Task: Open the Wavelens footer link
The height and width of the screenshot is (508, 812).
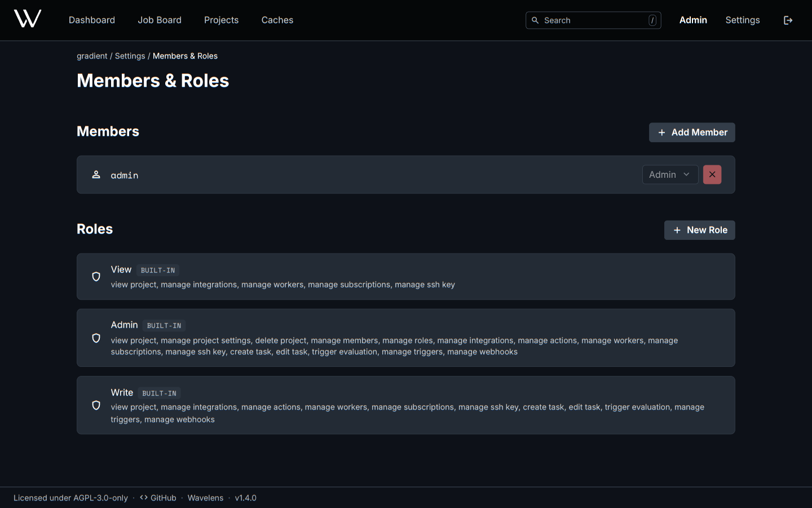Action: (x=205, y=498)
